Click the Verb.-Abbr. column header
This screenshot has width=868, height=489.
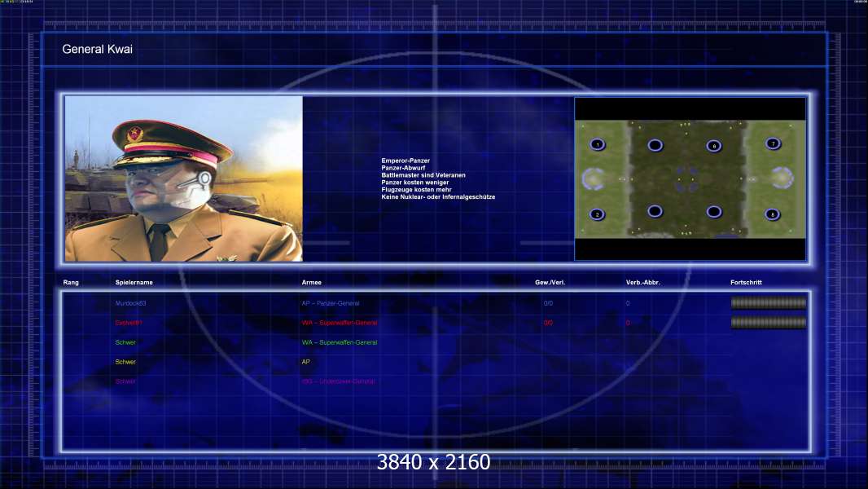click(643, 283)
